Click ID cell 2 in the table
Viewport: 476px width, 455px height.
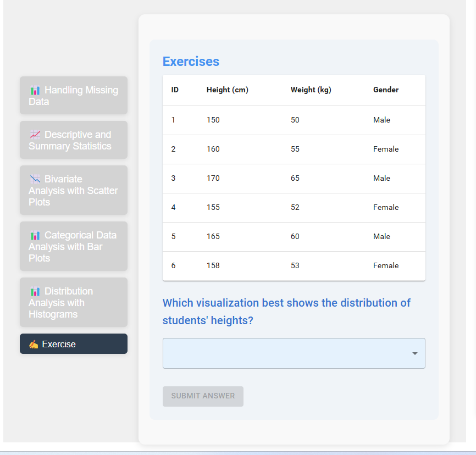coord(173,149)
